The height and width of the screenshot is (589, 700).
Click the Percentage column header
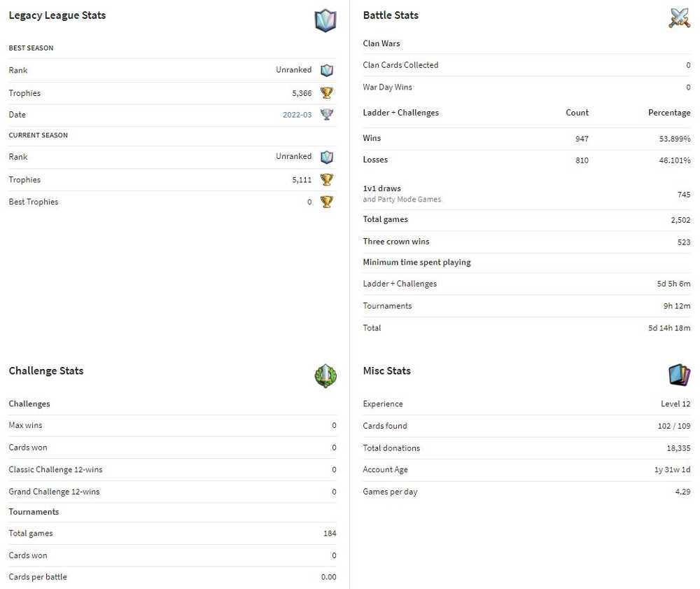[x=669, y=113]
